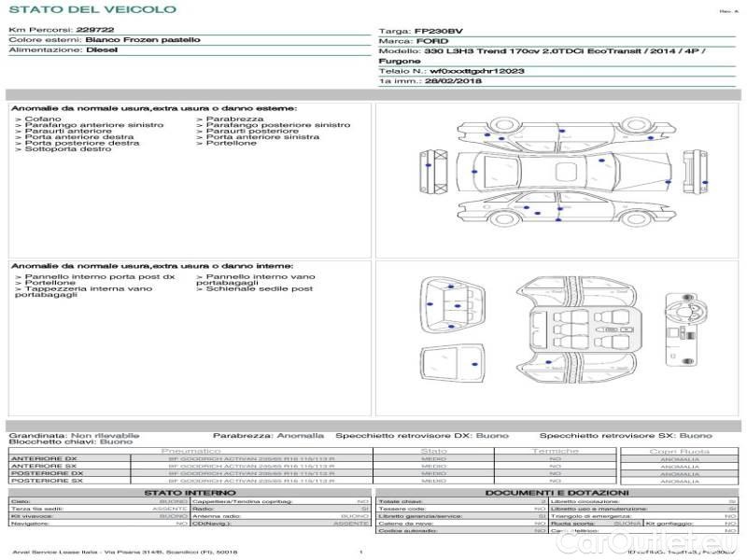Click the Schienale sedile post entry
Image resolution: width=747 pixels, height=560 pixels.
click(x=254, y=288)
